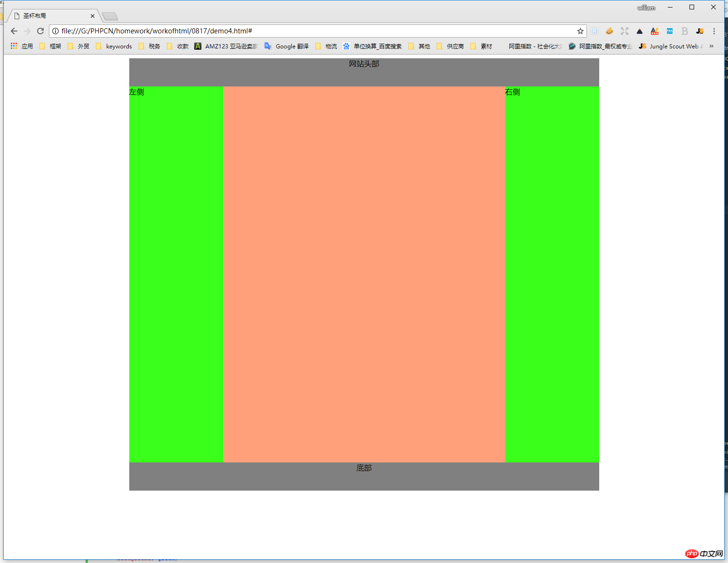
Task: Click the 网站头部 header text
Action: pyautogui.click(x=364, y=64)
